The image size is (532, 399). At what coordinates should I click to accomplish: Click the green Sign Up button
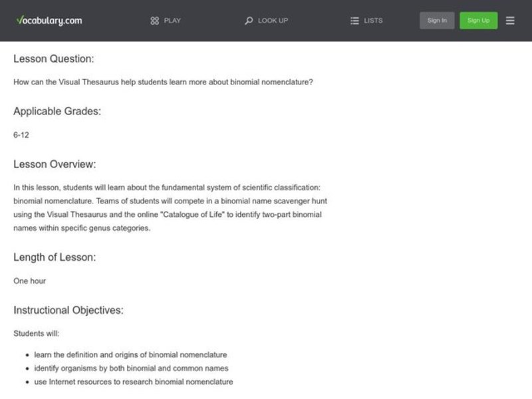click(479, 20)
